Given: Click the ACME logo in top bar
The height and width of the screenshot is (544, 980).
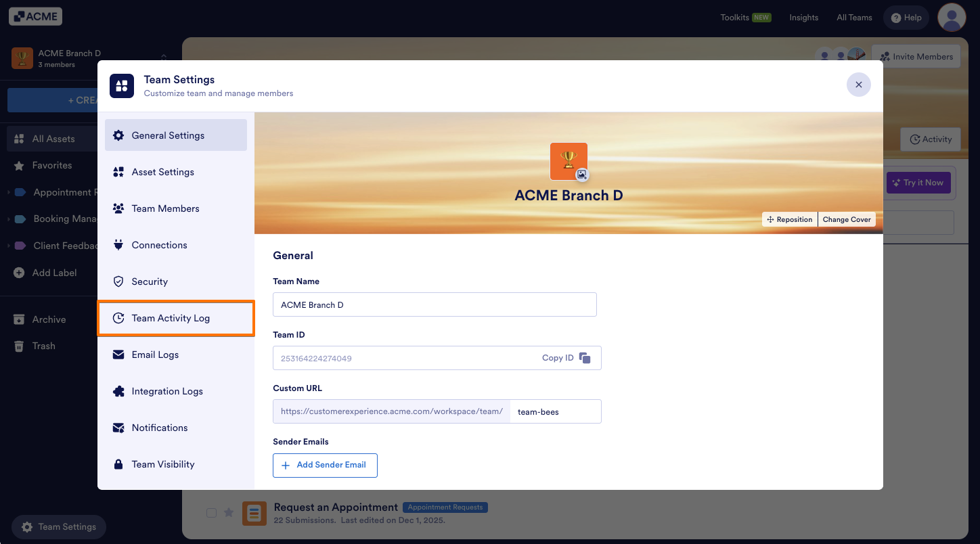Looking at the screenshot, I should [x=35, y=16].
